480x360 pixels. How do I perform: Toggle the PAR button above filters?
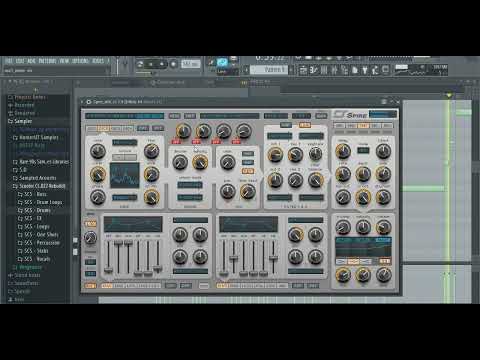[x=286, y=125]
